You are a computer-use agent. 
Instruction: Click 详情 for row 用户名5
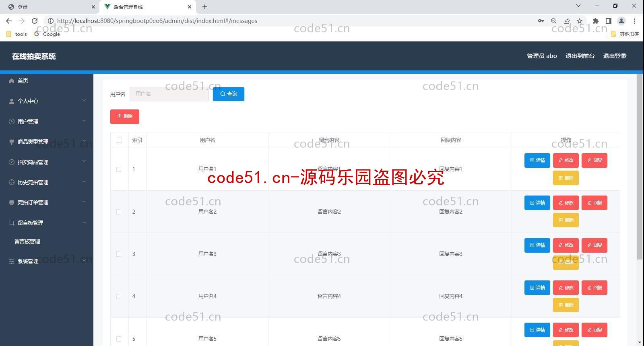pyautogui.click(x=537, y=330)
